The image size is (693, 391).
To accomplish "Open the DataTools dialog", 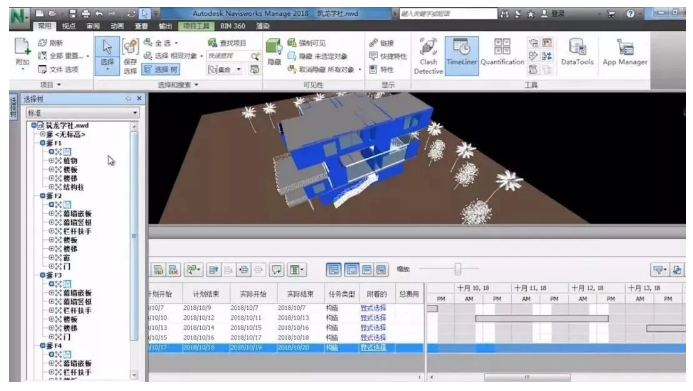I will pos(577,53).
